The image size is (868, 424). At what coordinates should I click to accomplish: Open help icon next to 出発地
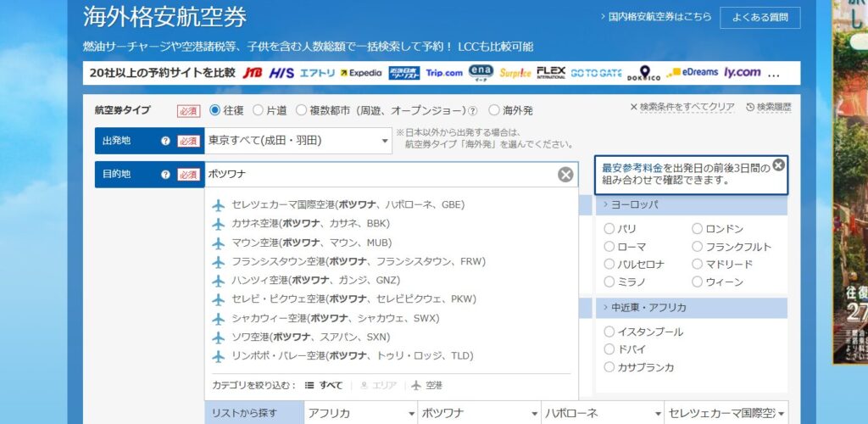[165, 141]
